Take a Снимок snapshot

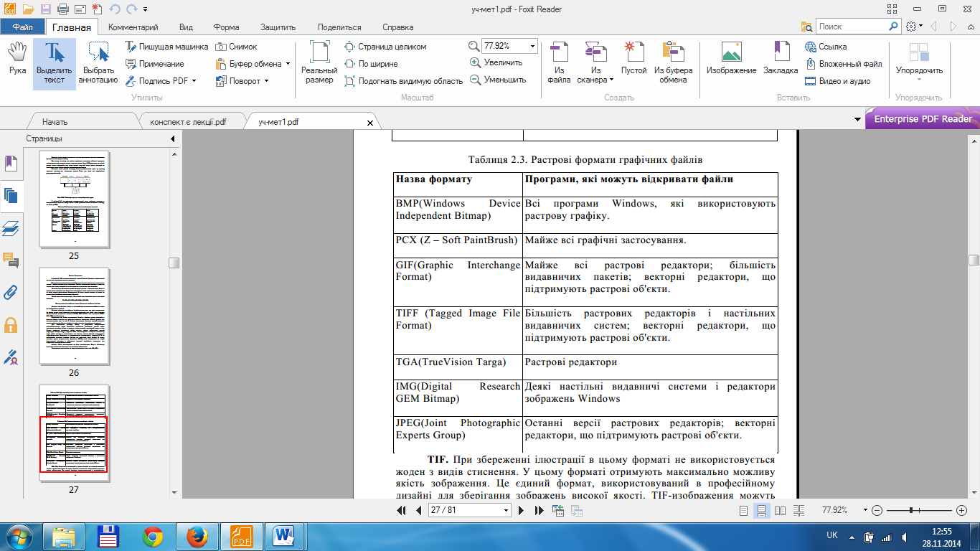click(x=237, y=47)
